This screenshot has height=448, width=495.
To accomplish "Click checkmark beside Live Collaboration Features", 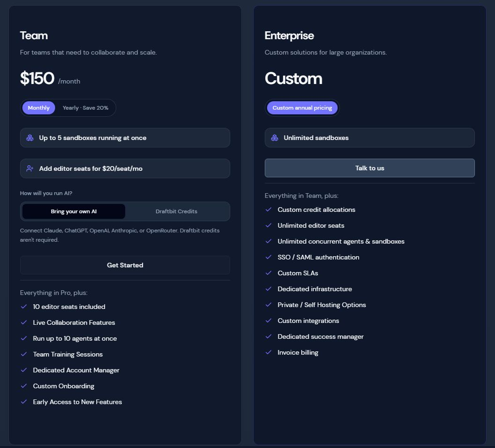I will [x=24, y=322].
